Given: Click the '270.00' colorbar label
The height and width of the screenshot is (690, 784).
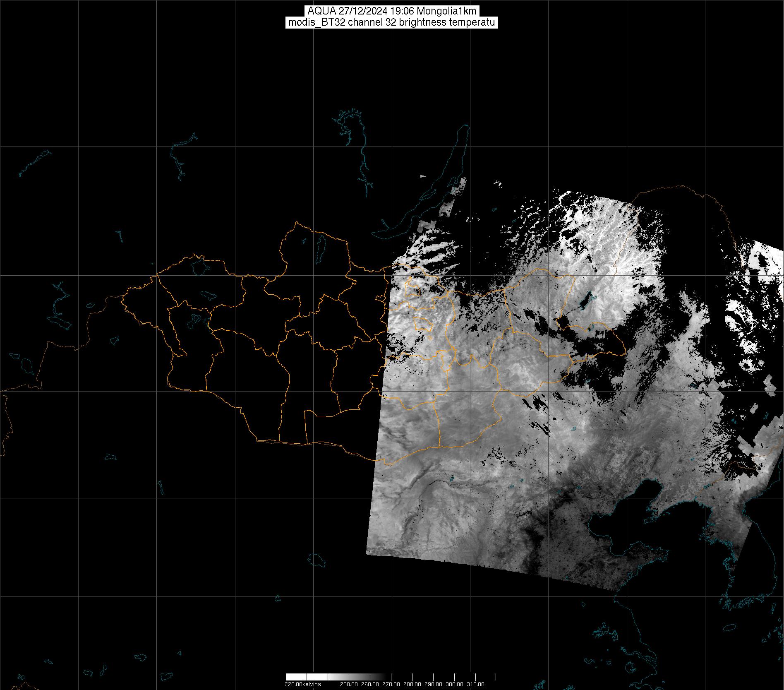Looking at the screenshot, I should pos(391,684).
